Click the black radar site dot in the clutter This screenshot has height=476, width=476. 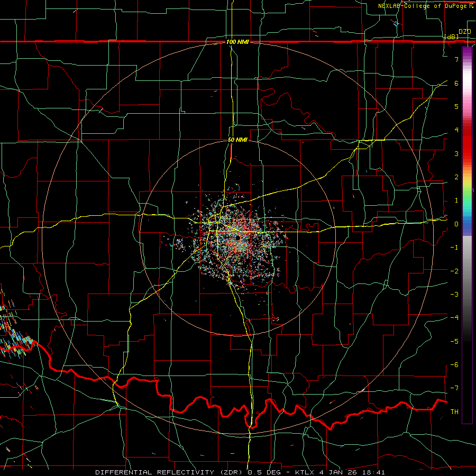pyautogui.click(x=237, y=238)
